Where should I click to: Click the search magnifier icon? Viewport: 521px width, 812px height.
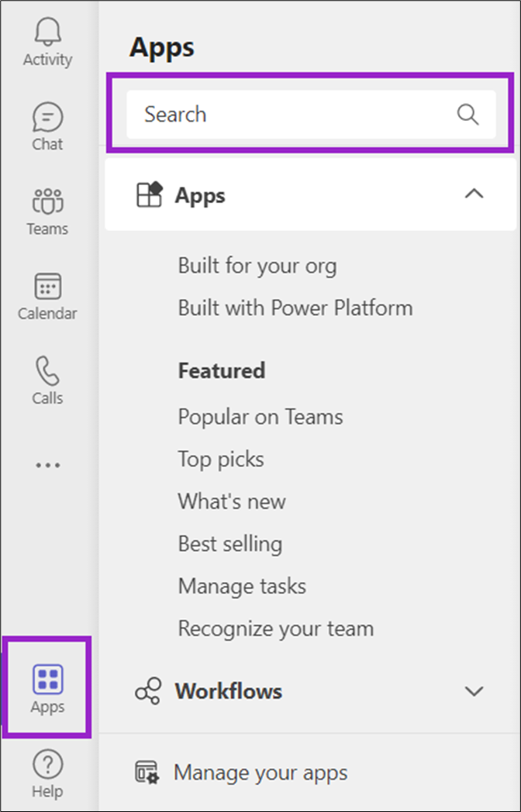(x=468, y=114)
